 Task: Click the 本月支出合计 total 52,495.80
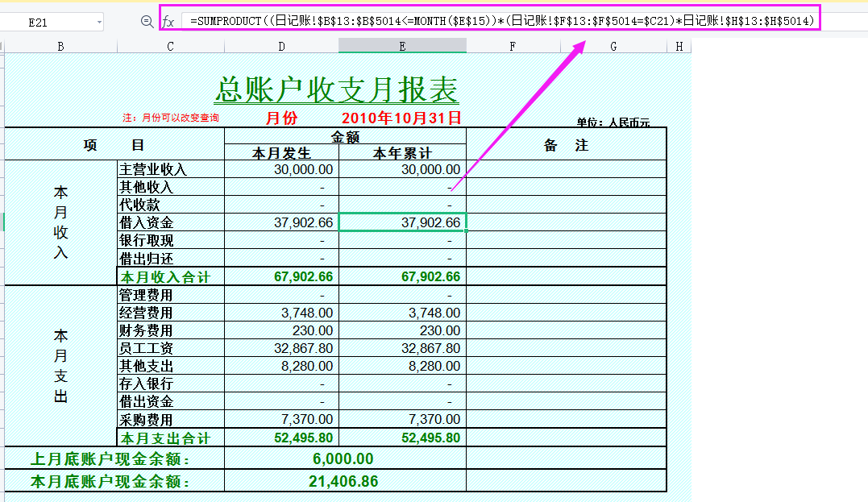[280, 436]
